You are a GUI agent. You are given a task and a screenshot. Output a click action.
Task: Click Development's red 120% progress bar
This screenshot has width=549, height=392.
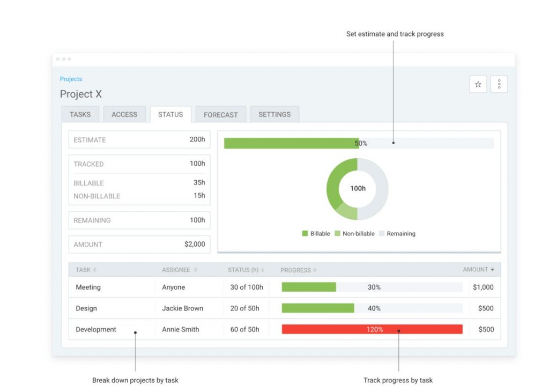click(372, 329)
